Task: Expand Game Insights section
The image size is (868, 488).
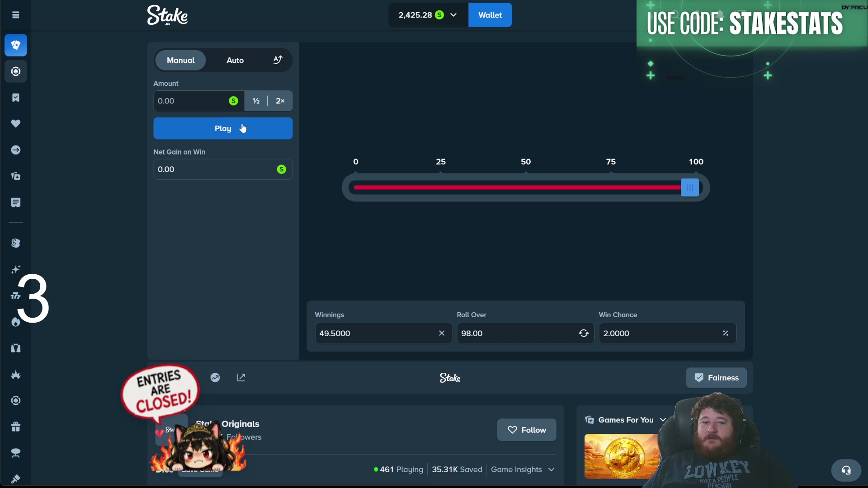Action: [x=523, y=470]
